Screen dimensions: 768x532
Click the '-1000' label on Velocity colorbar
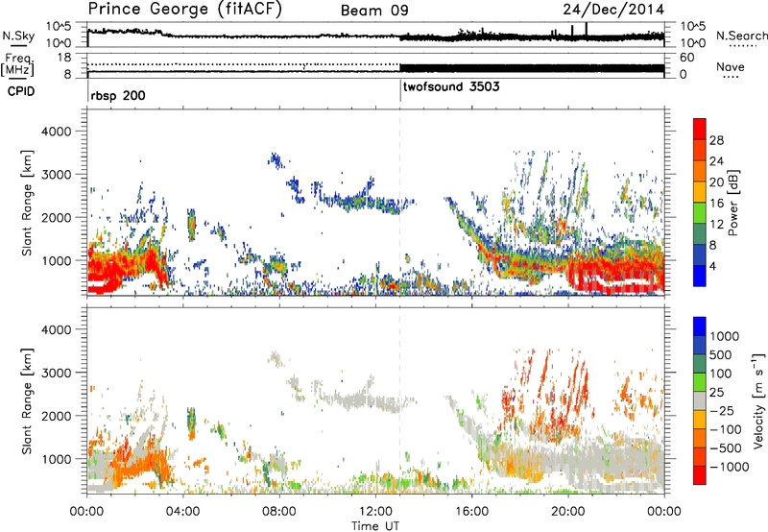729,467
